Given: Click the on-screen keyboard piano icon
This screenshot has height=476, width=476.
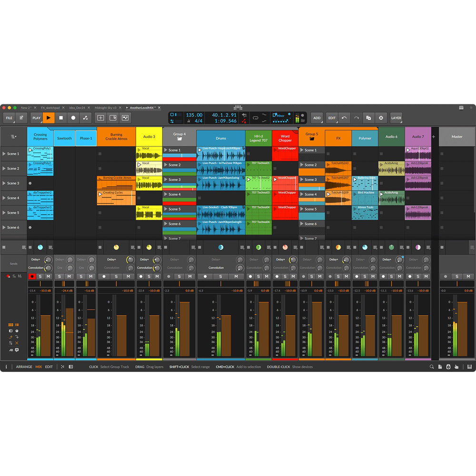Looking at the screenshot, I should click(470, 367).
